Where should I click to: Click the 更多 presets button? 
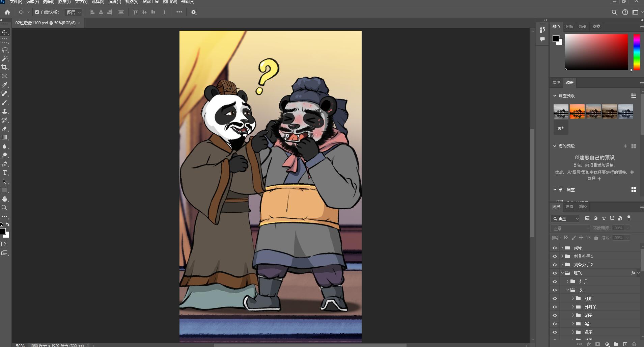[x=561, y=128]
